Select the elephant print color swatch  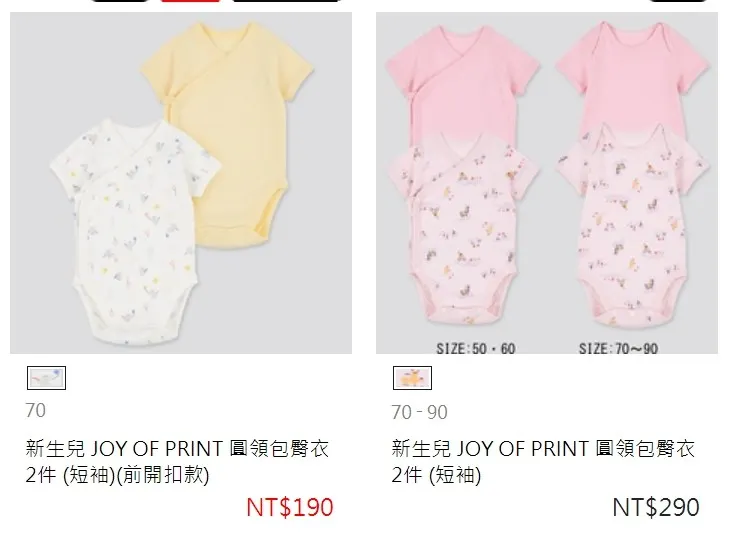[46, 378]
